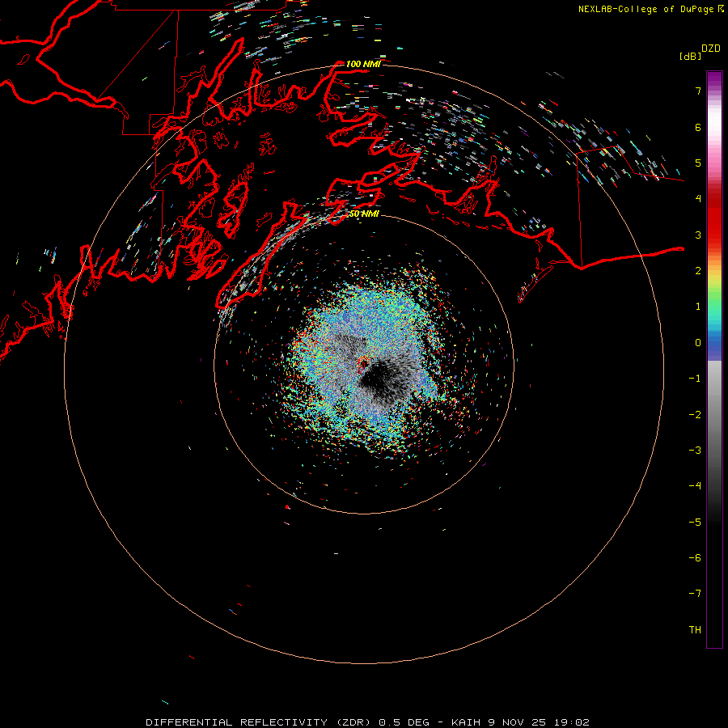Click the KAIH radar site identifier
The image size is (728, 728).
466,722
